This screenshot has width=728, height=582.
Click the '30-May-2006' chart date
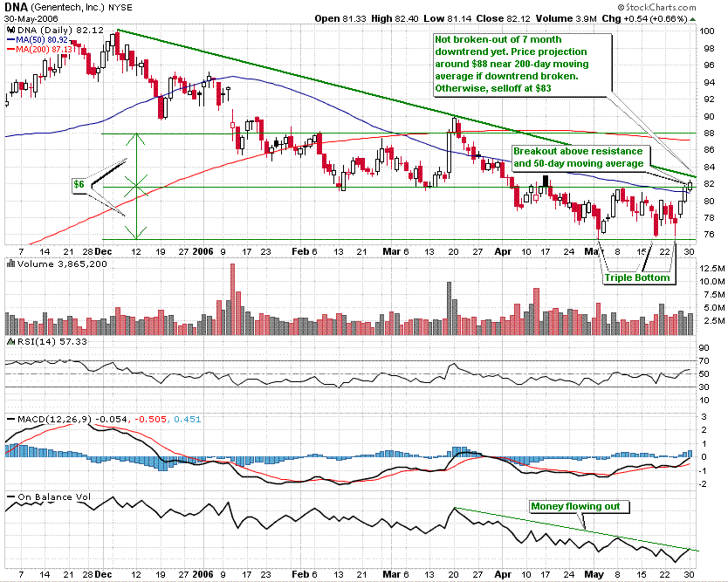31,18
